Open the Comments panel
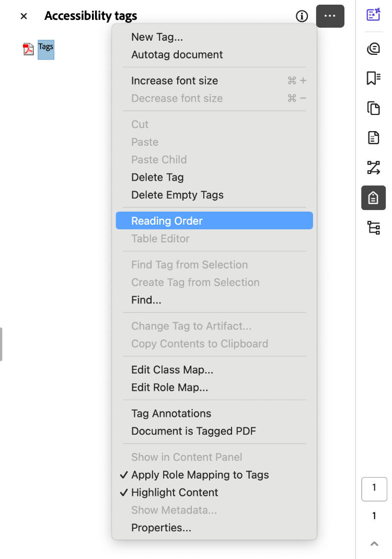Screen dimensions: 392x559 coord(373,49)
